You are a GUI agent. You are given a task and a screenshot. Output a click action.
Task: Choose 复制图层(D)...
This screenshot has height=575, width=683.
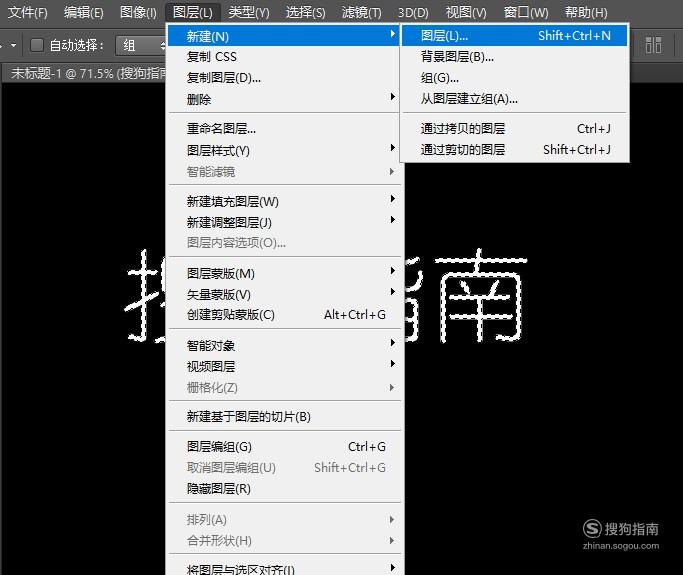pos(283,78)
